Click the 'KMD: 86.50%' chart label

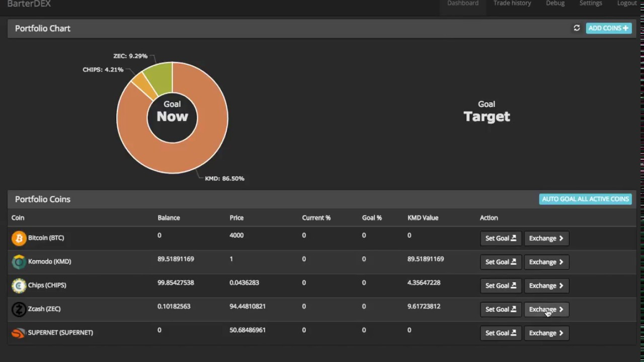click(224, 178)
